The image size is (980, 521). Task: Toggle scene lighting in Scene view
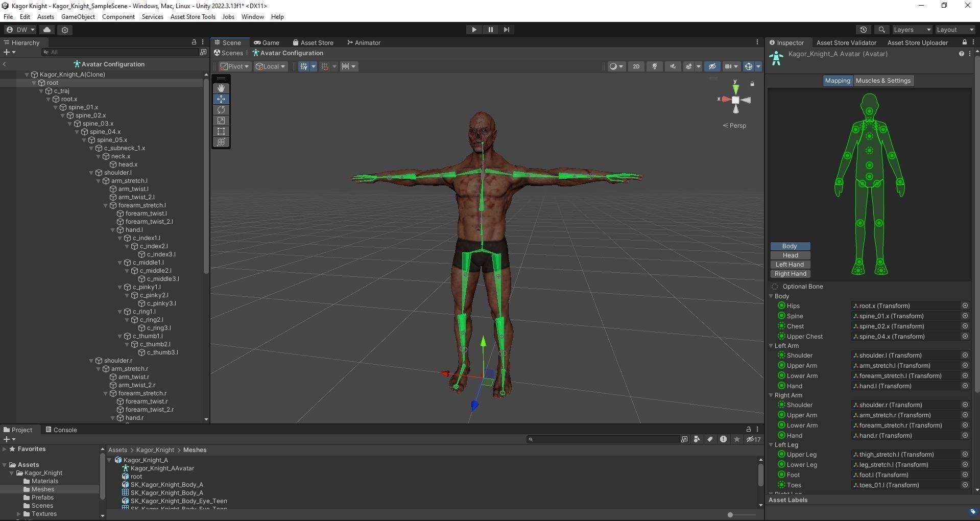point(654,66)
